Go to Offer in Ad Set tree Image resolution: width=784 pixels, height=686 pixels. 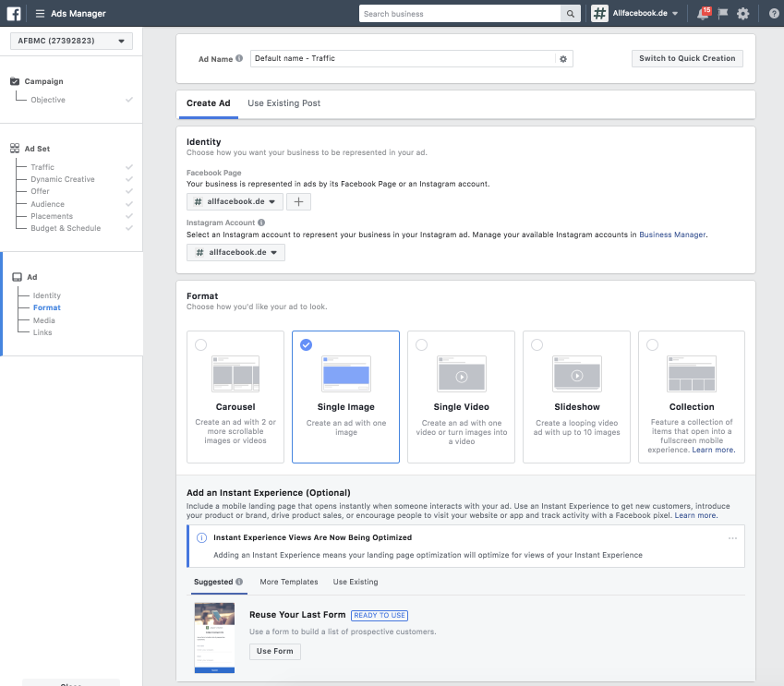pyautogui.click(x=40, y=191)
